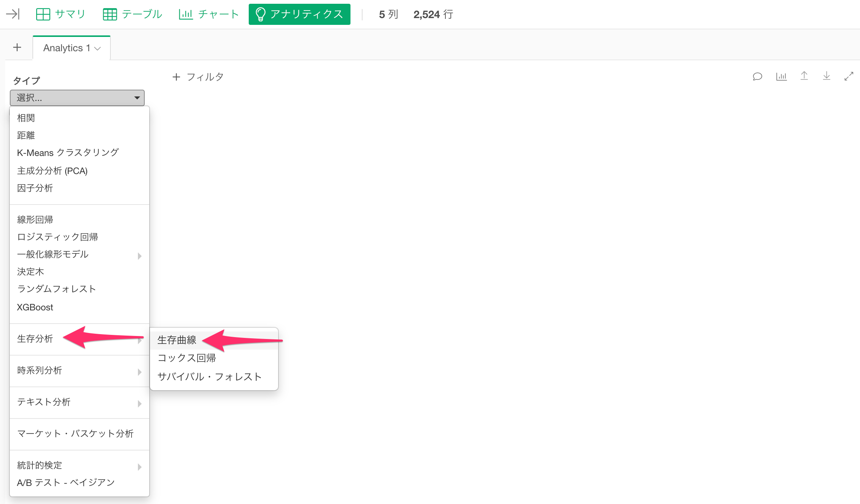Click the collapse sidebar arrow icon

pyautogui.click(x=13, y=14)
